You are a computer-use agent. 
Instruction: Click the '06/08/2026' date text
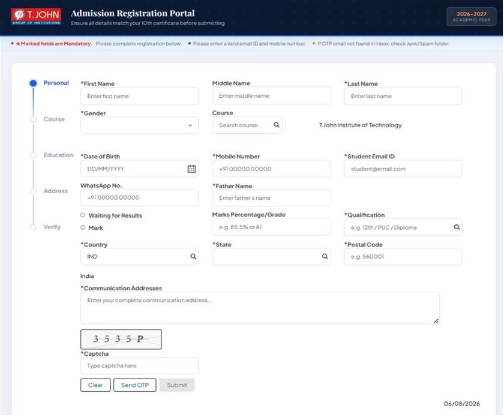point(461,404)
